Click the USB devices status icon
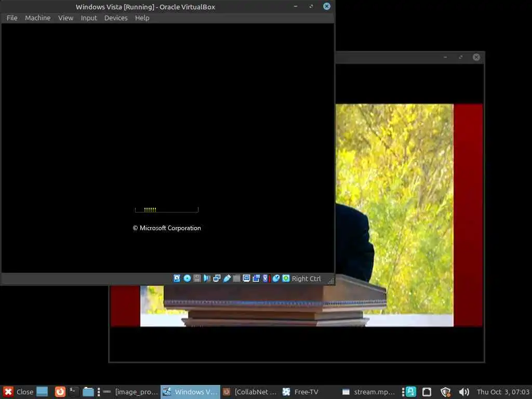The image size is (532, 399). [227, 278]
